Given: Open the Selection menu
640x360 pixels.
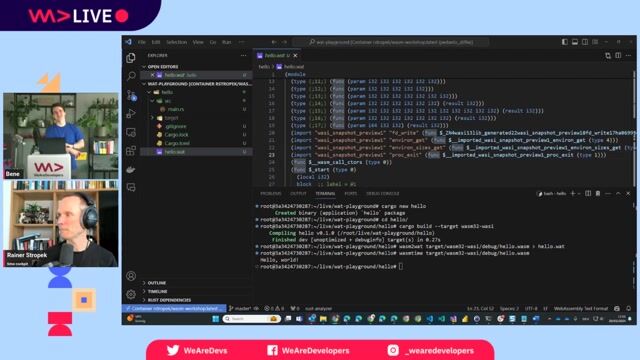Looking at the screenshot, I should click(176, 42).
